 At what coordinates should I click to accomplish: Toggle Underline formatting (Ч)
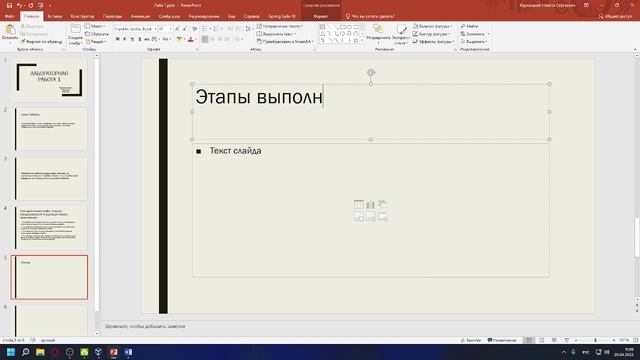(132, 39)
